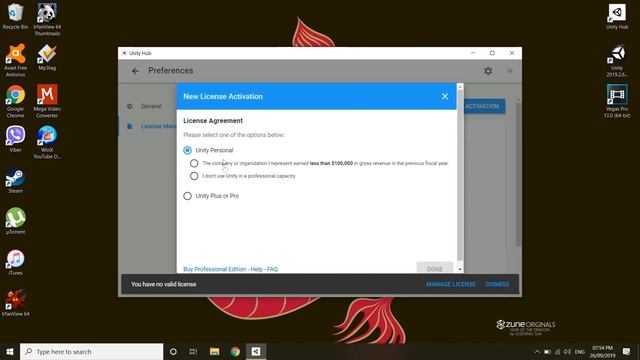Screen dimensions: 640x360
Task: Launch Google Chrome desktop shortcut
Action: [x=16, y=101]
